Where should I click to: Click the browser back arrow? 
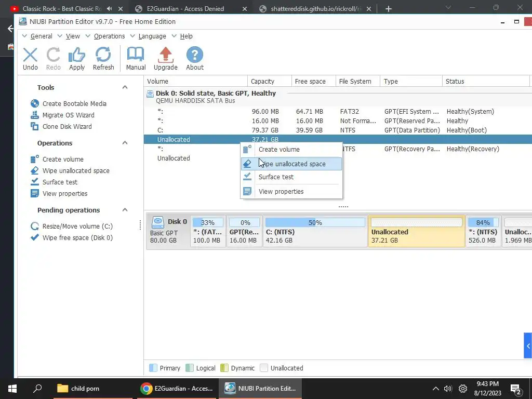(10, 29)
